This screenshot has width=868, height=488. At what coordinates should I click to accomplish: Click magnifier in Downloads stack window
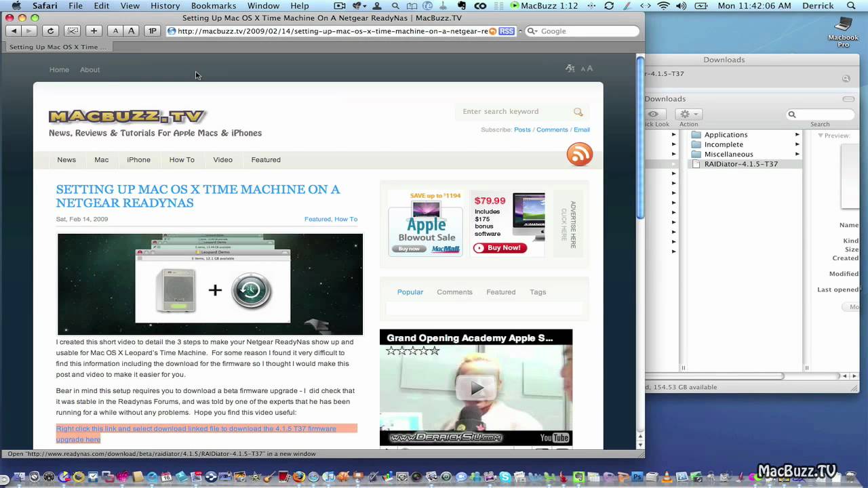tap(846, 79)
